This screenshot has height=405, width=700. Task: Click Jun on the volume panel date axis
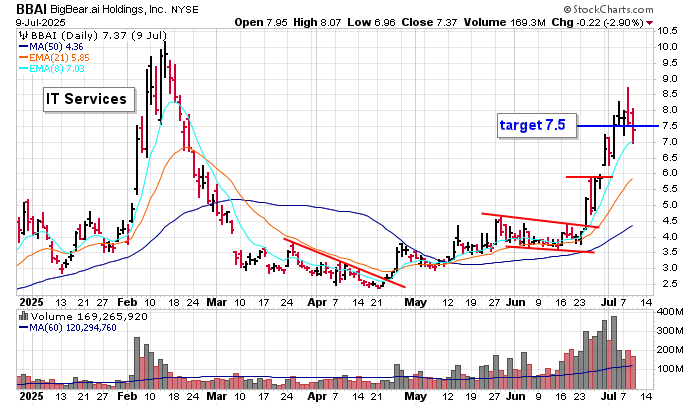[516, 396]
